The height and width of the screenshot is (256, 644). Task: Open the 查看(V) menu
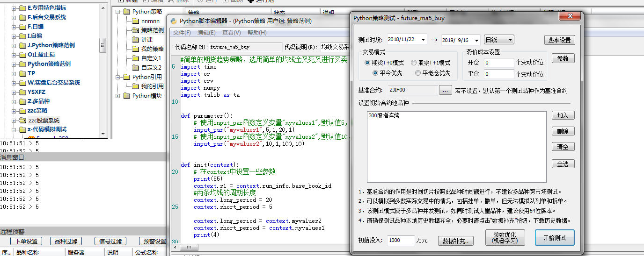(x=231, y=33)
